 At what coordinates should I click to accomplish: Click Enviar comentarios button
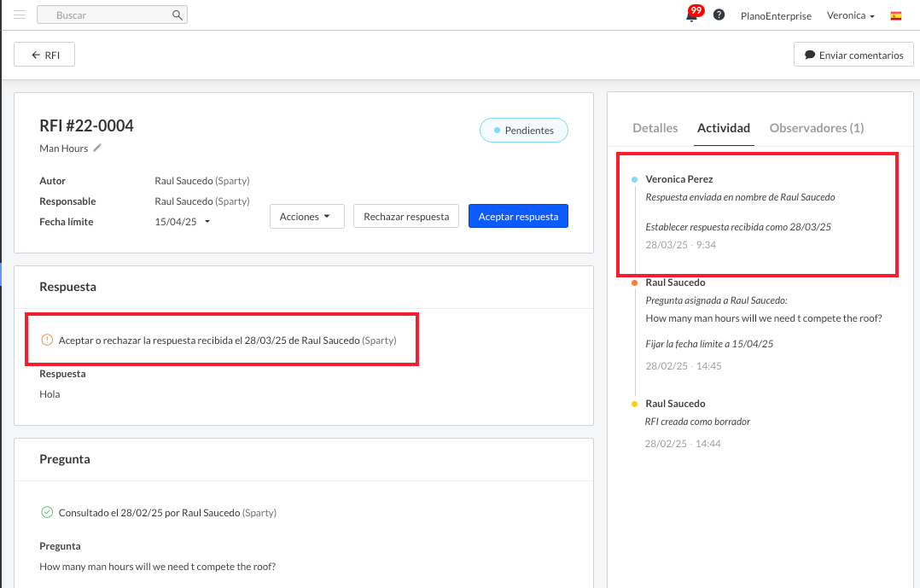853,55
